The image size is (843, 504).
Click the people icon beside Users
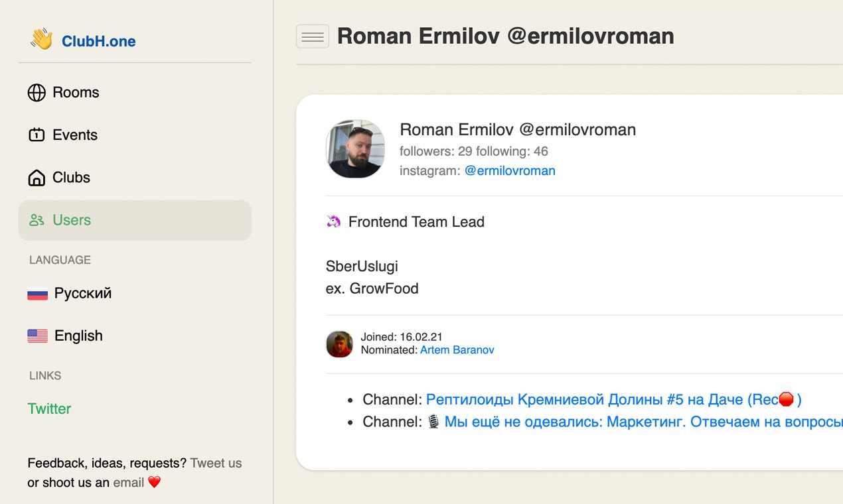pyautogui.click(x=37, y=220)
